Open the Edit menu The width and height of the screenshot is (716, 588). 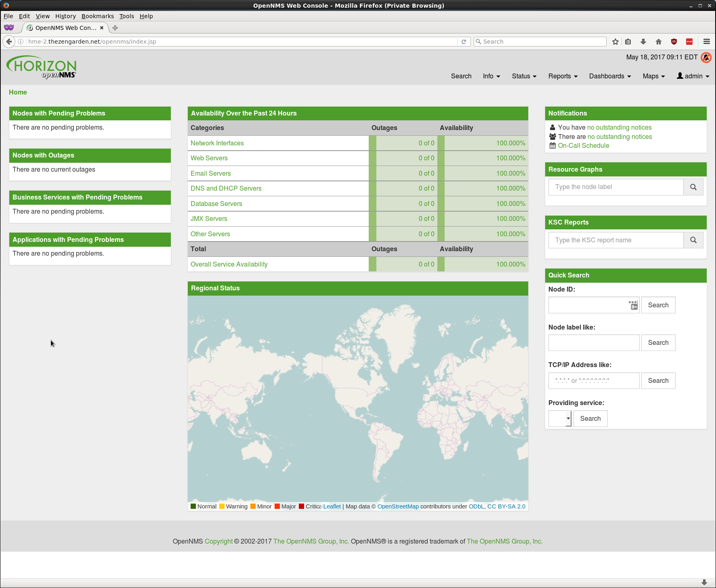point(24,16)
